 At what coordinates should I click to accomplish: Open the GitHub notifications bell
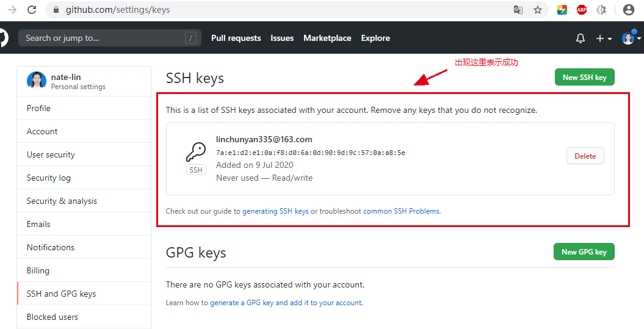(x=580, y=38)
